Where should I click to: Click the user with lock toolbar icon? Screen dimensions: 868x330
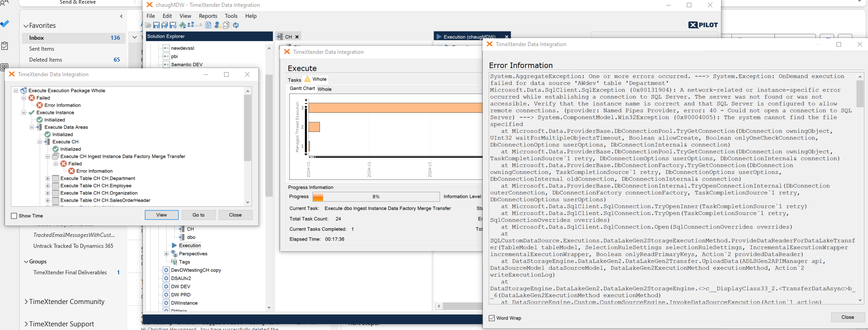[x=218, y=25]
